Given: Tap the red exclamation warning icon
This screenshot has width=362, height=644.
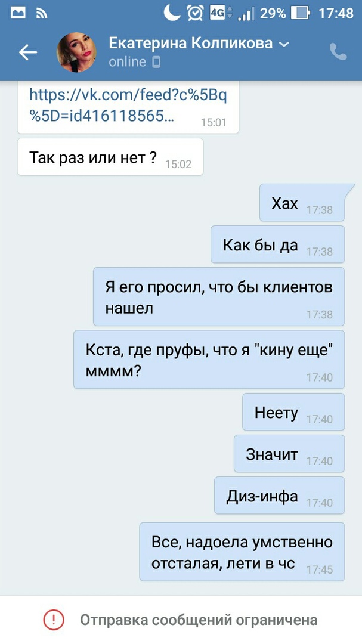Looking at the screenshot, I should (54, 620).
